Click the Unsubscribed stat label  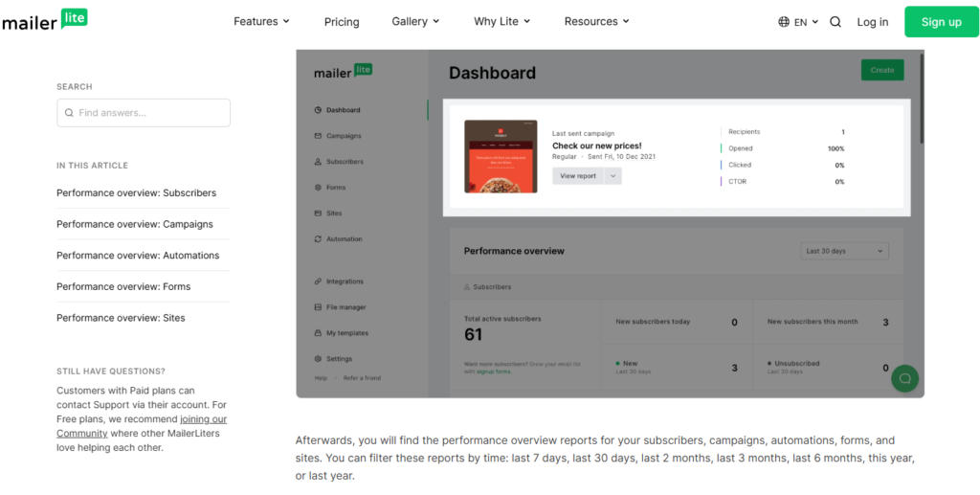(x=797, y=363)
